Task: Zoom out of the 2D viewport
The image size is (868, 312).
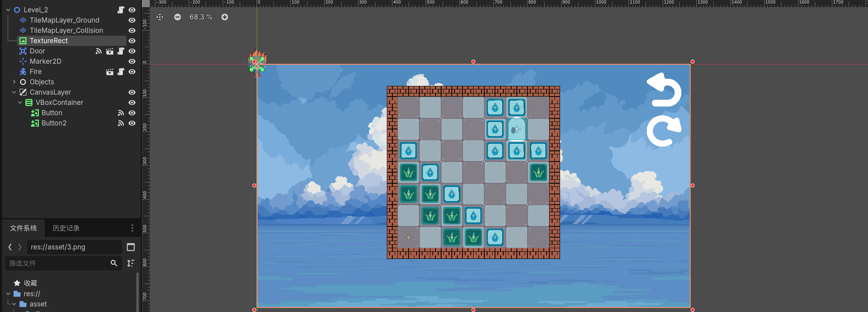Action: point(178,17)
